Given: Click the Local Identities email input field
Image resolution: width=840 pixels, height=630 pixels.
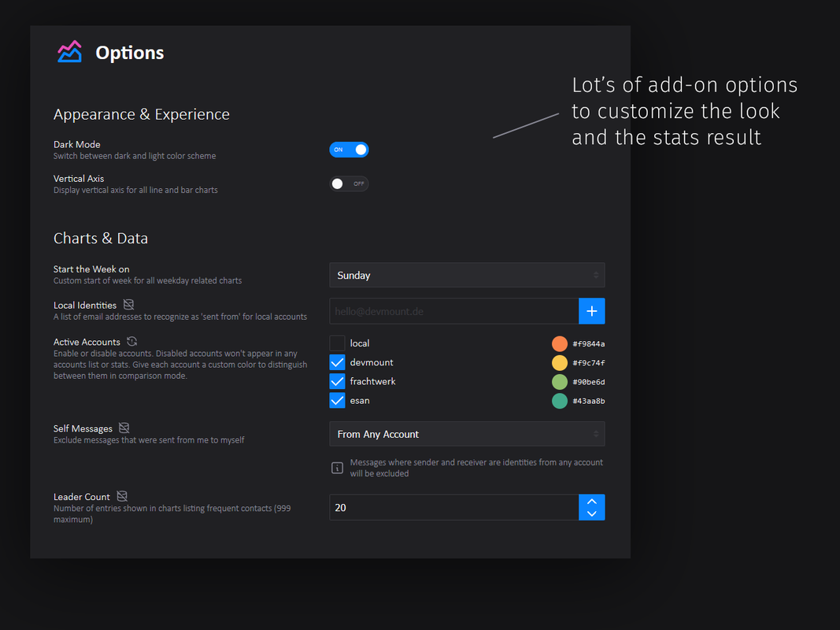Looking at the screenshot, I should [x=453, y=311].
